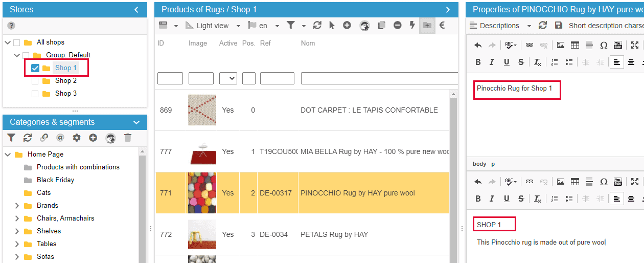The width and height of the screenshot is (644, 263).
Task: Click the euro price icon
Action: click(442, 26)
